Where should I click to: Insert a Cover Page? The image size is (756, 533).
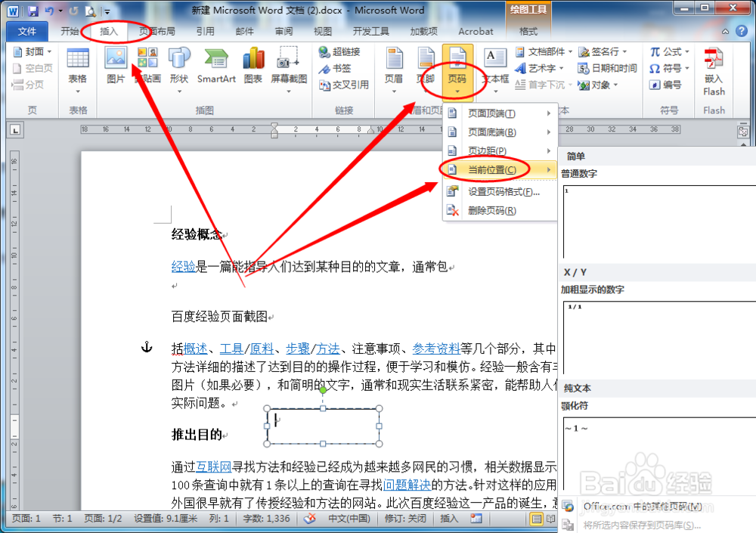32,51
